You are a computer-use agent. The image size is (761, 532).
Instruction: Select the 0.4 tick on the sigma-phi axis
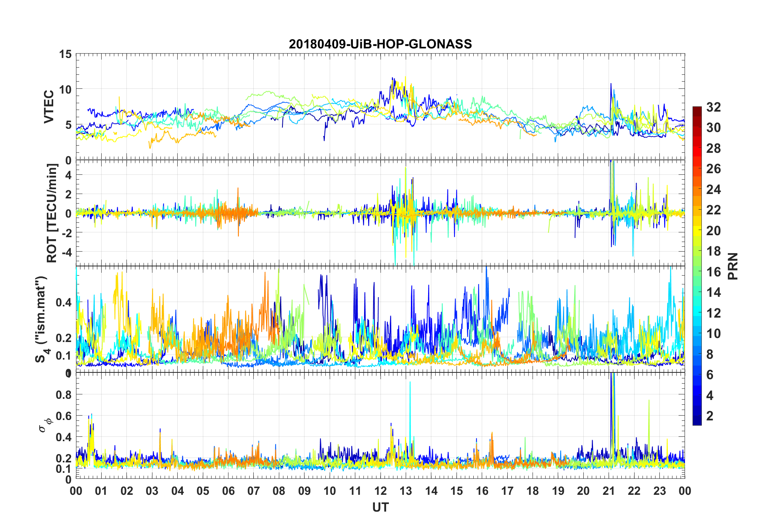click(x=64, y=437)
